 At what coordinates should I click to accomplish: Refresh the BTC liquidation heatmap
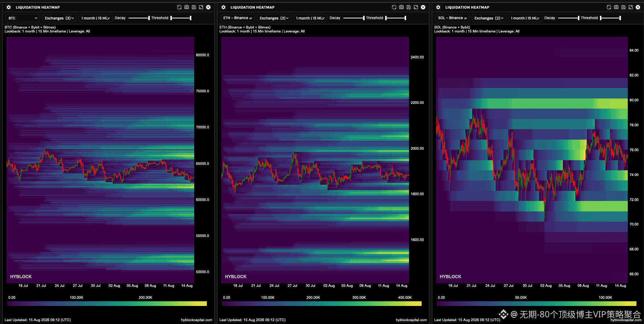(179, 7)
